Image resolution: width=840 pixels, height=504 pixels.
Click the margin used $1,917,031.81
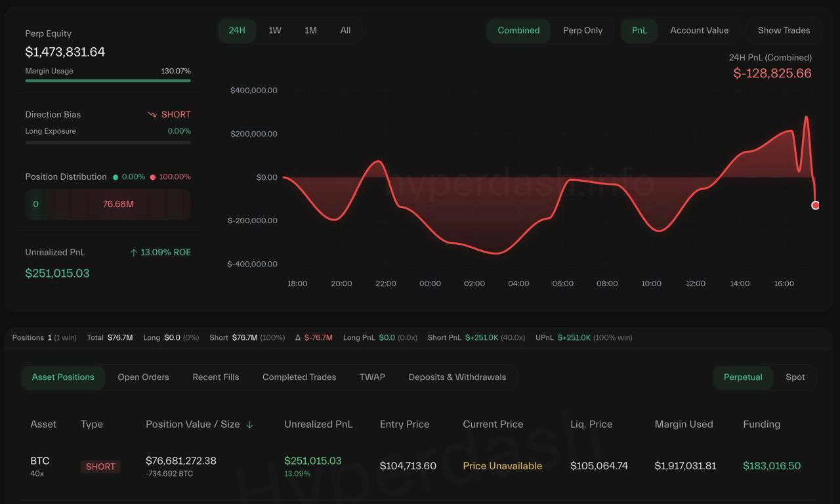[686, 466]
